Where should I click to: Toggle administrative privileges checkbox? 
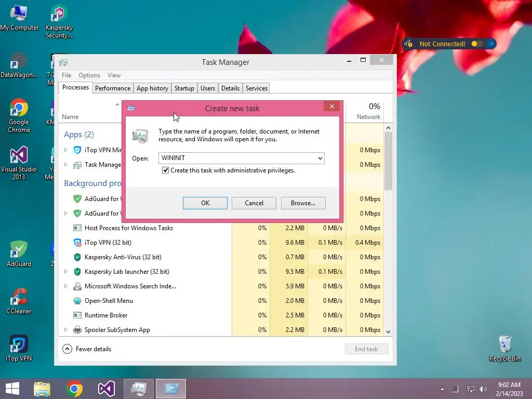click(x=165, y=170)
